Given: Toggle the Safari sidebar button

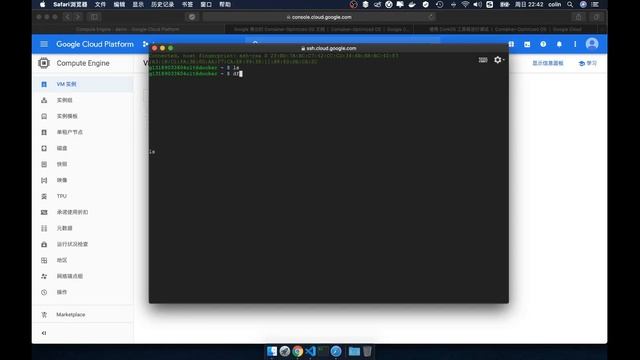Looking at the screenshot, I should pyautogui.click(x=94, y=17).
